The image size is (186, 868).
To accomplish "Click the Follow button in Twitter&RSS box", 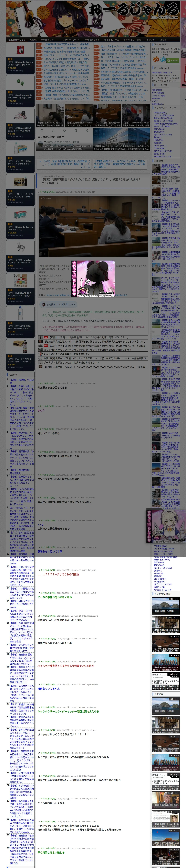I will 173,60.
